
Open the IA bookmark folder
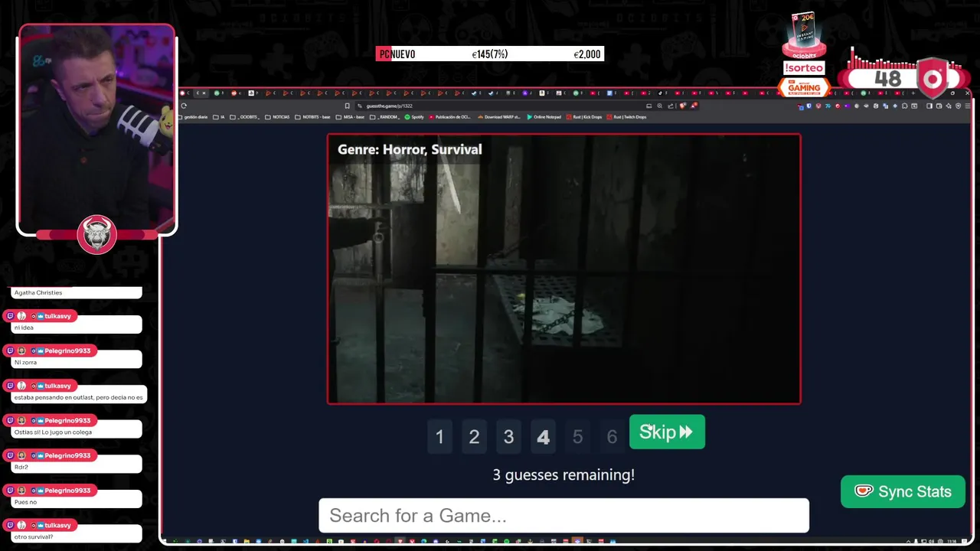[x=219, y=117]
